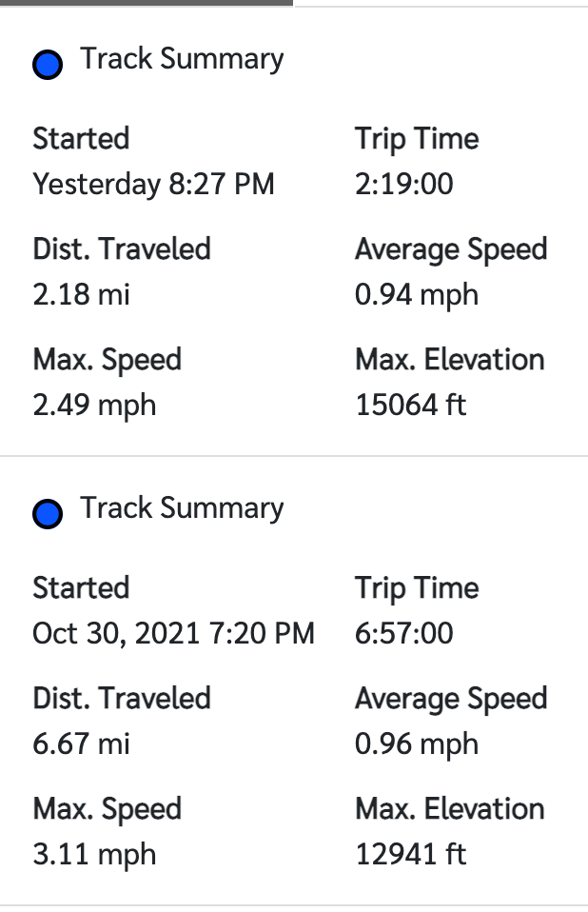
Task: Select the 0.96 mph average speed
Action: (x=416, y=743)
